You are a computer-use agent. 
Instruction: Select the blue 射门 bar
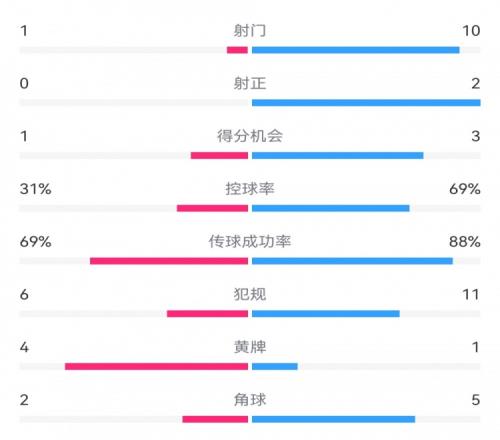pos(356,50)
